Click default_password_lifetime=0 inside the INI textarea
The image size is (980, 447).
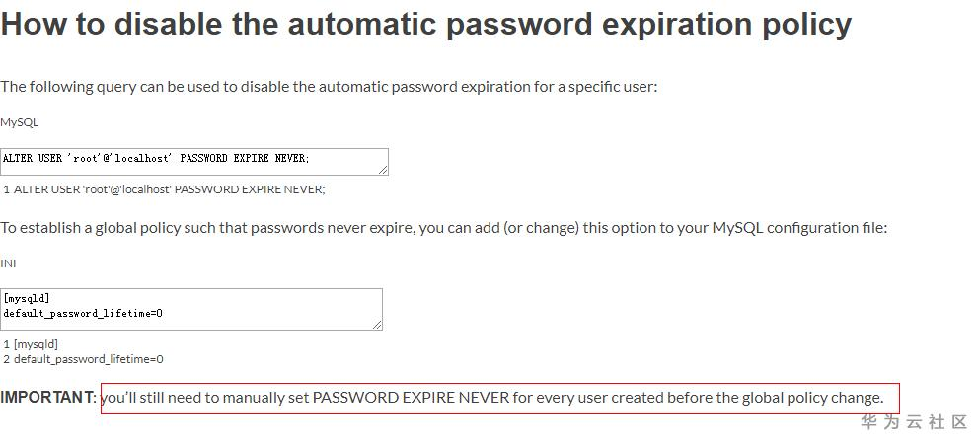[83, 313]
